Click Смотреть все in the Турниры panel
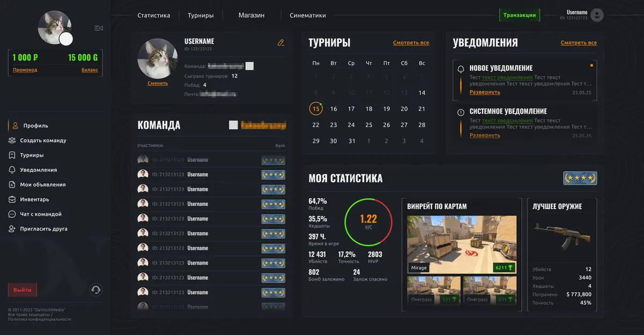Viewport: 644px width, 335px height. pos(411,43)
